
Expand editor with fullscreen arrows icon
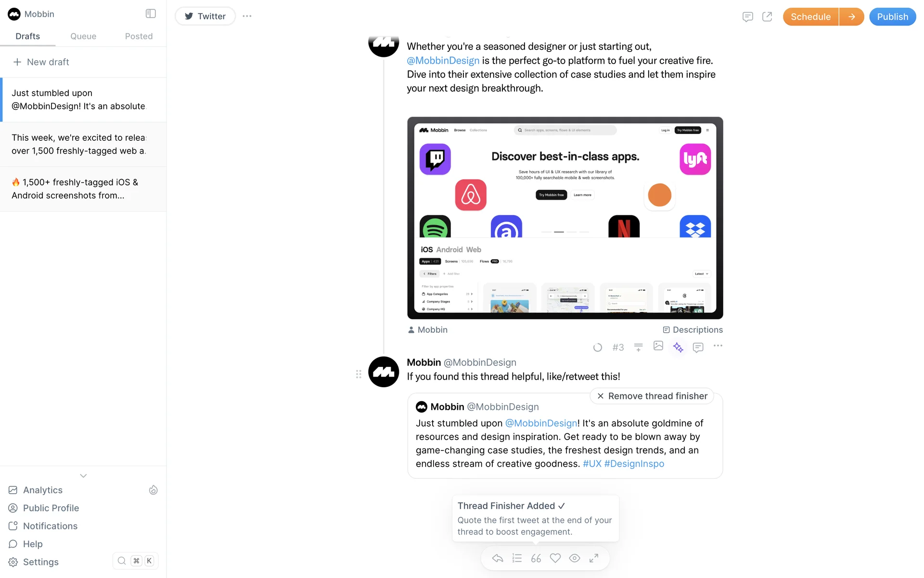(x=594, y=558)
